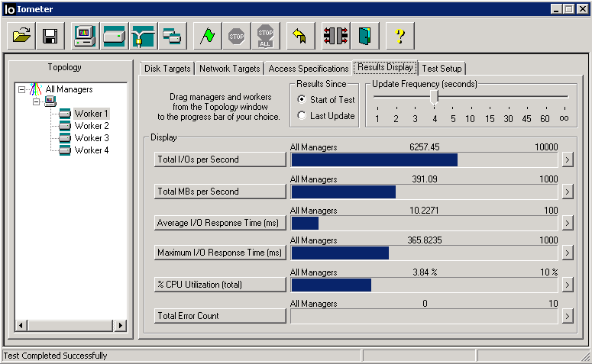Click the Iometer title bar logo
592x364 pixels.
click(x=9, y=9)
